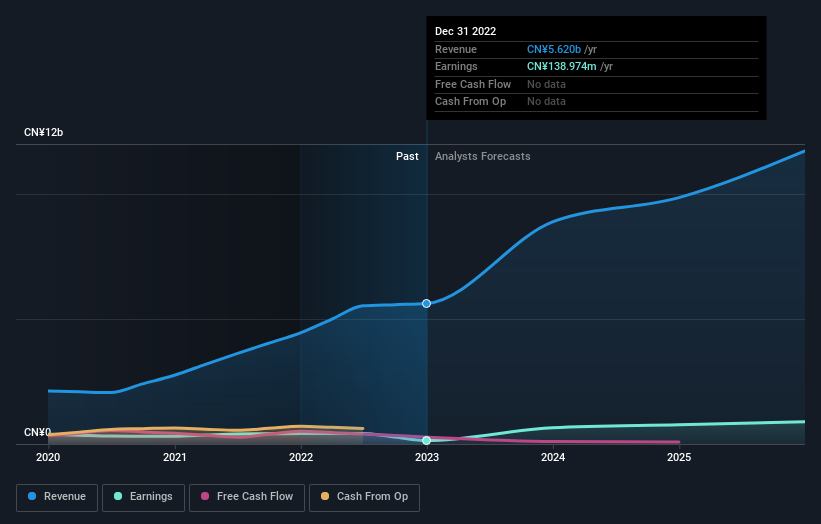Click the 2023 x-axis label
821x524 pixels.
click(427, 458)
